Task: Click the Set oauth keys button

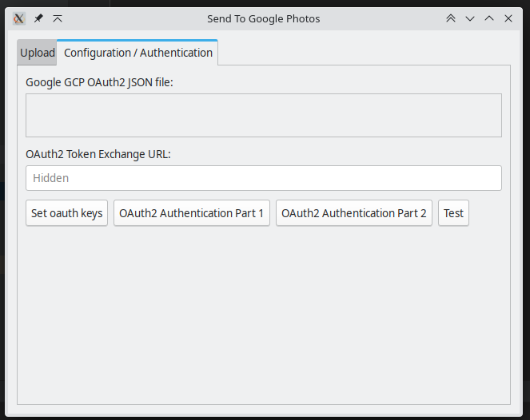Action: [66, 213]
